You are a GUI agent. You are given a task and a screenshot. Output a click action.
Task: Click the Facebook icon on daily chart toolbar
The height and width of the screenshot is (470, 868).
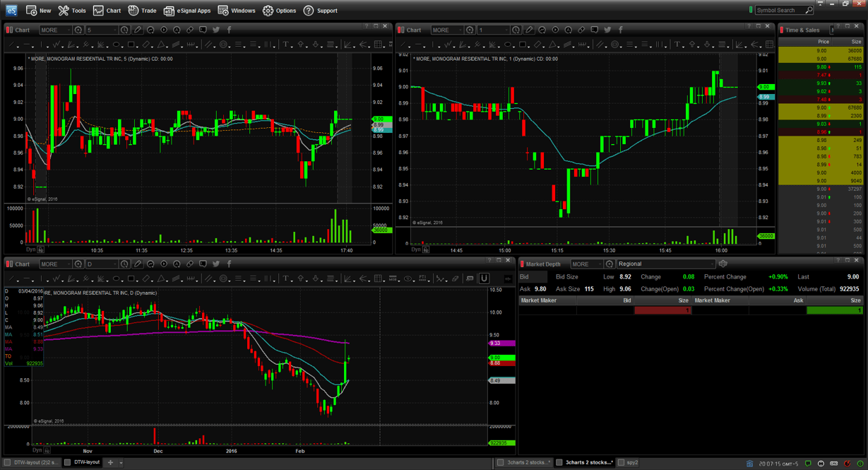click(229, 264)
